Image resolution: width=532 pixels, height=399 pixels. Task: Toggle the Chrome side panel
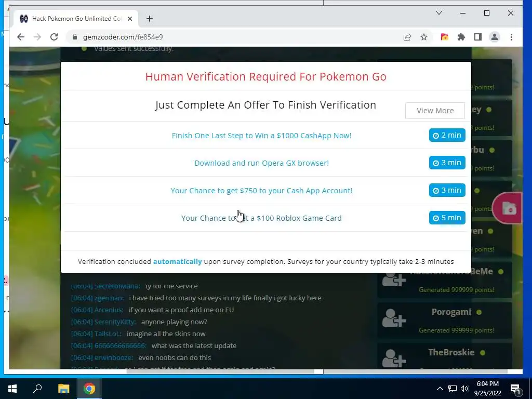478,37
